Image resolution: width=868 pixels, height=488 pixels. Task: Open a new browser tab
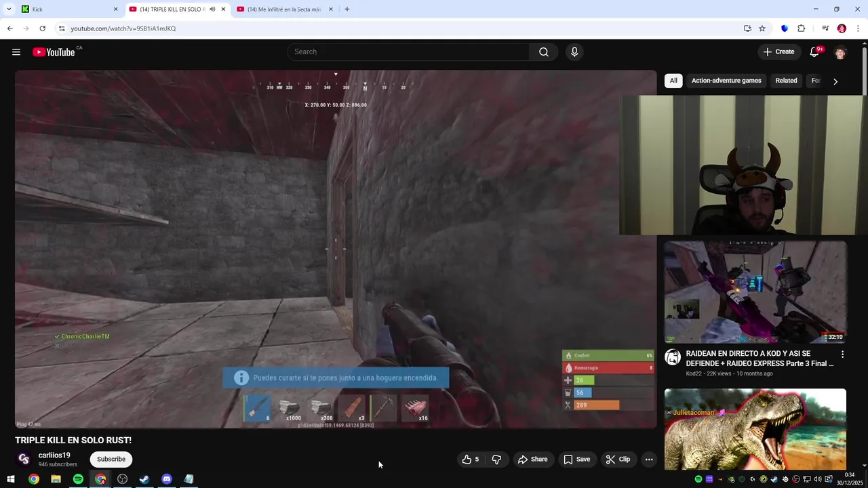click(x=347, y=9)
